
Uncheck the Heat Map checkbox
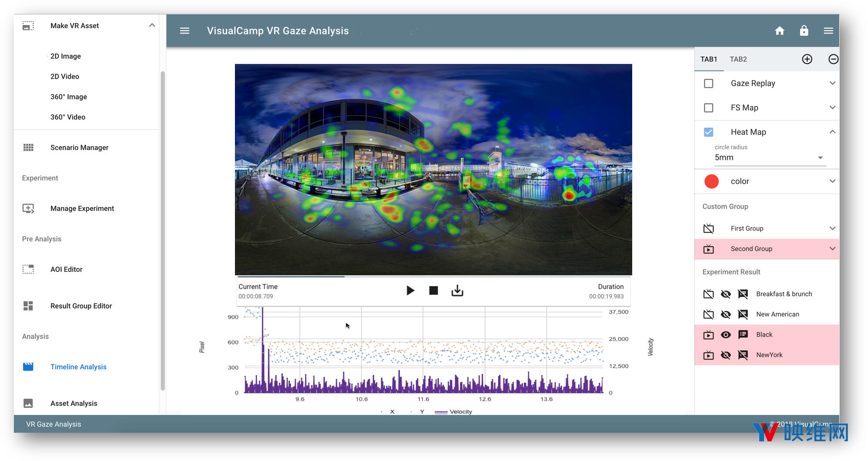coord(708,132)
